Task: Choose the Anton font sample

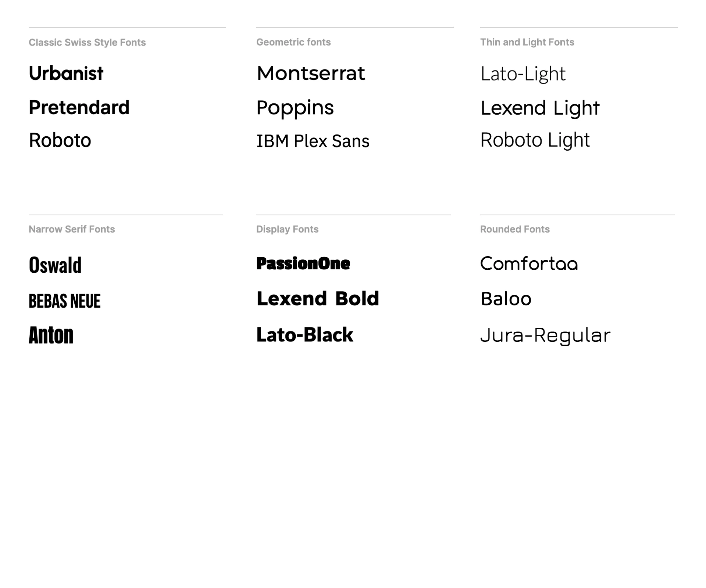Action: 51,335
